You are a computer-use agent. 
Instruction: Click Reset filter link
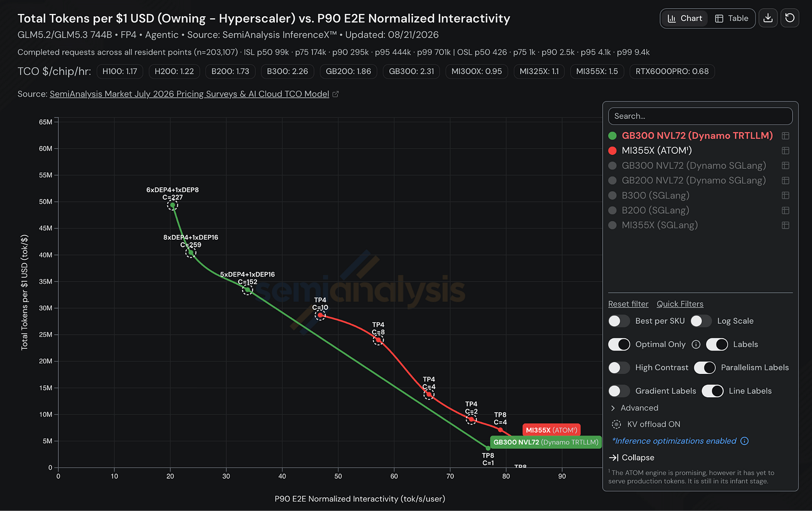click(629, 304)
